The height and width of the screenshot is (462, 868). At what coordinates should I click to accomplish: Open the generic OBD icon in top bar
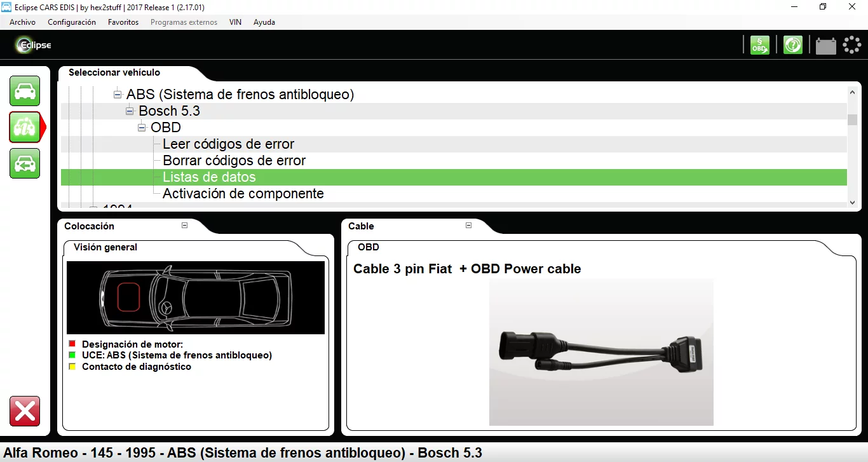click(x=759, y=45)
